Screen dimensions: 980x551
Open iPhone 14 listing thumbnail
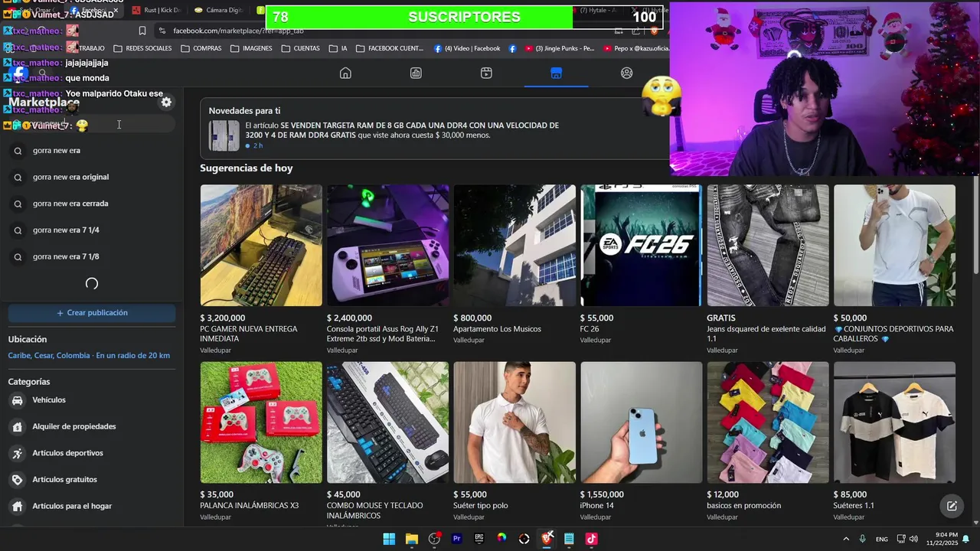641,422
